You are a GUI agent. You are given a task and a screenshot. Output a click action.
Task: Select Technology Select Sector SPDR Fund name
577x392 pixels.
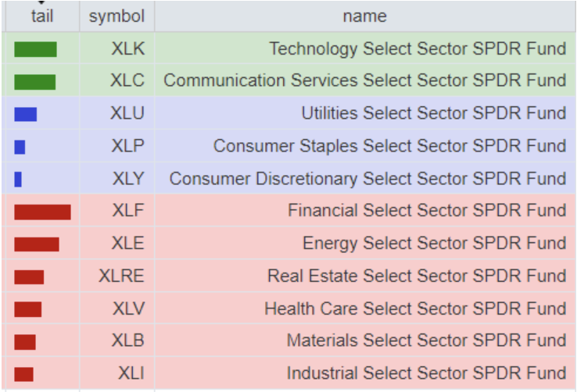[418, 49]
